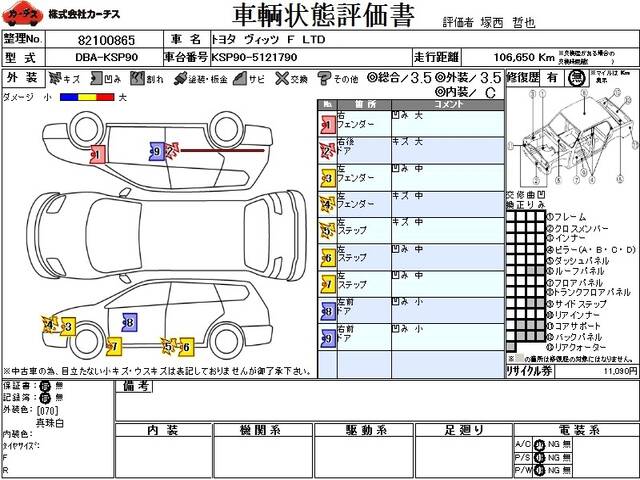Click table icon for row 3 左フェンダー 凹み
640x480 pixels.
tap(328, 178)
